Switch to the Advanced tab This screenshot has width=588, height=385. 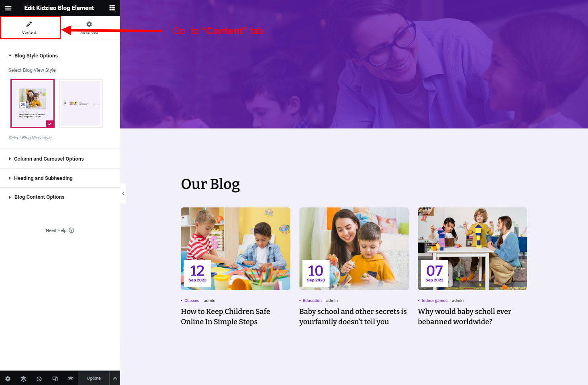89,28
